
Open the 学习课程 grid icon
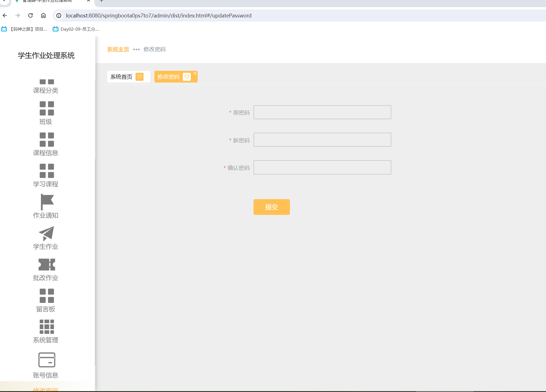point(47,171)
